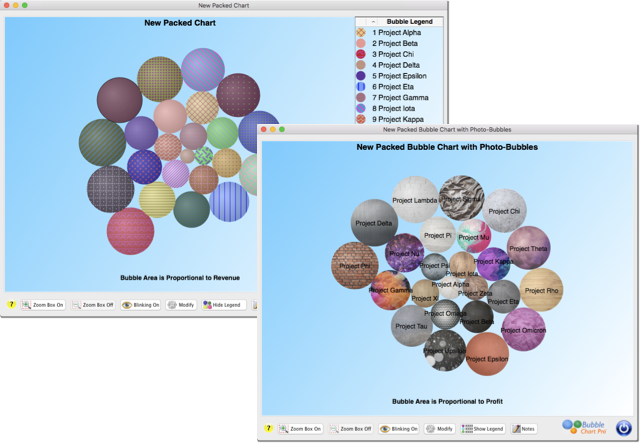642x444 pixels.
Task: Show Legend in the photo-bubbles window
Action: 483,428
